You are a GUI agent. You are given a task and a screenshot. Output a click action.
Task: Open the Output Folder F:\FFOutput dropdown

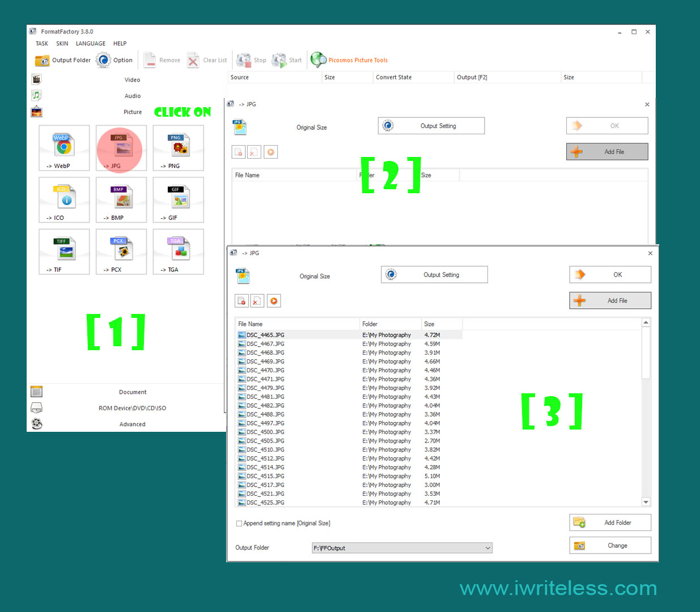(x=402, y=548)
